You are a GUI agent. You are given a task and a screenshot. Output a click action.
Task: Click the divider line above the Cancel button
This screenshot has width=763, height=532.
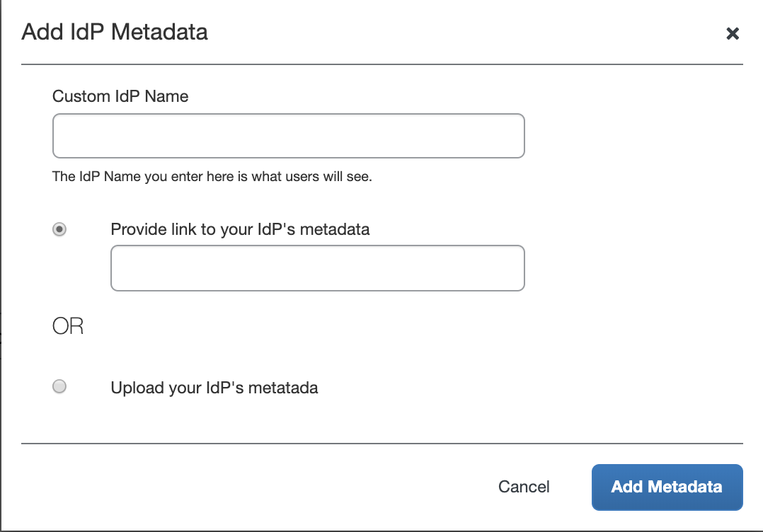click(382, 444)
